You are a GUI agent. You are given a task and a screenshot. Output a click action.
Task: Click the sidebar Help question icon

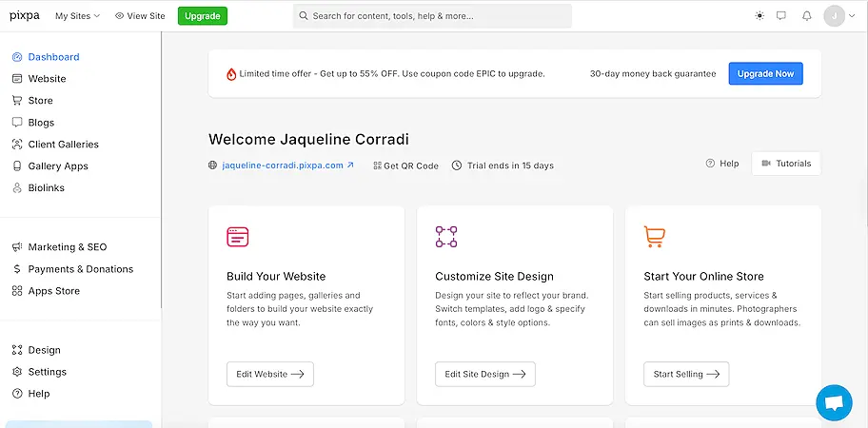coord(17,394)
